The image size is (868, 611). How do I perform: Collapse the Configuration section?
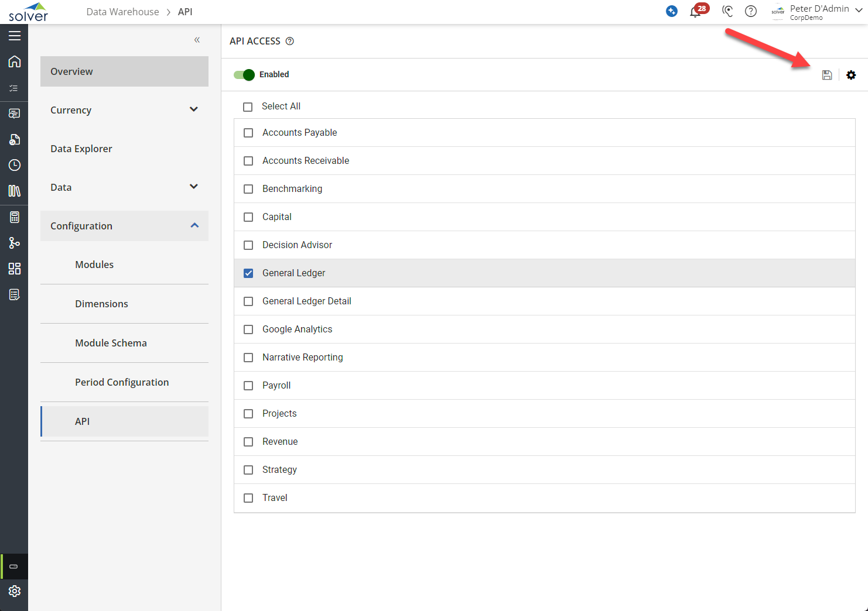tap(194, 226)
